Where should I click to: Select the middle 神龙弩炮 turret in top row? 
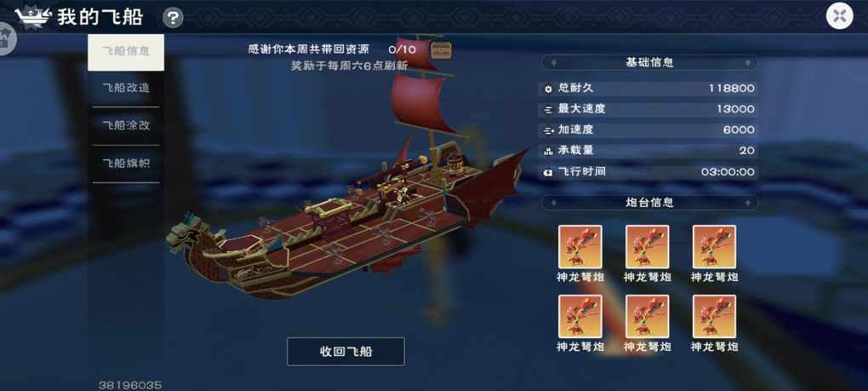[x=647, y=246]
